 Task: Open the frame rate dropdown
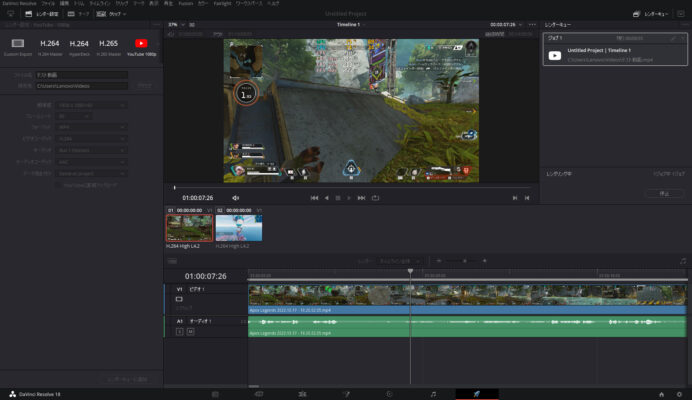tap(74, 116)
